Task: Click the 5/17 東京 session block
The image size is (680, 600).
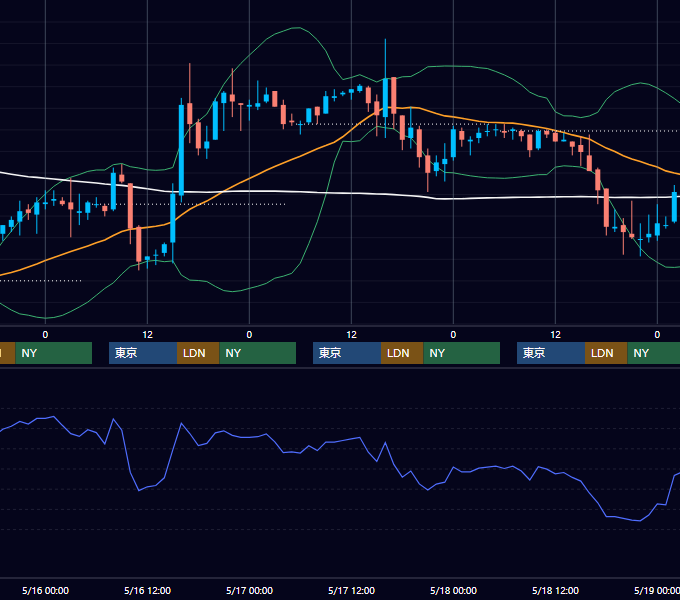Action: (x=347, y=353)
